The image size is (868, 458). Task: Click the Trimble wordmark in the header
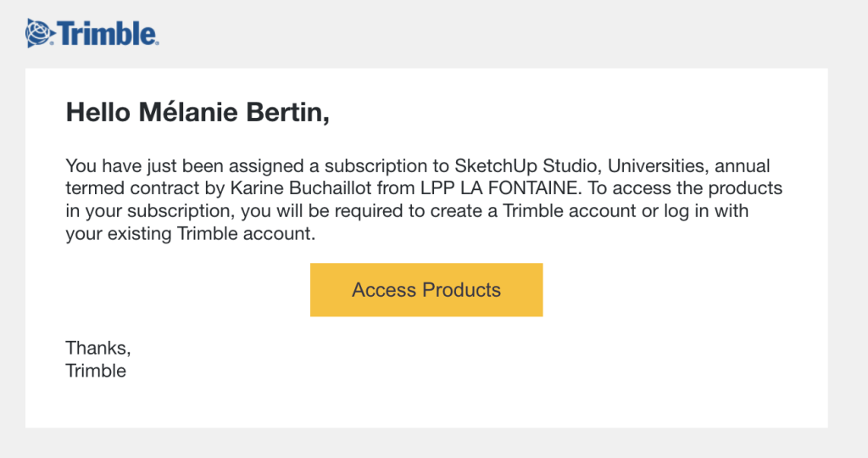click(x=108, y=34)
